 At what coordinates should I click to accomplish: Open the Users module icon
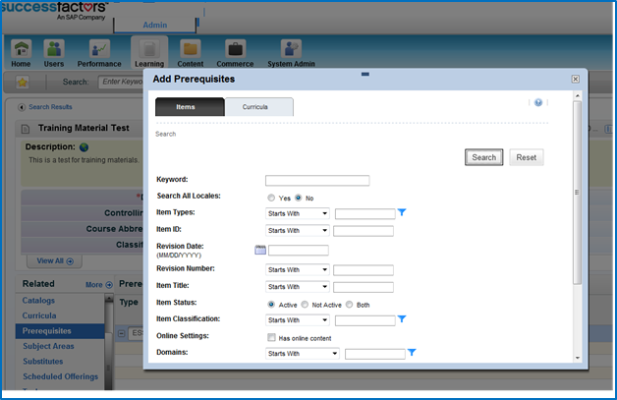pyautogui.click(x=54, y=49)
